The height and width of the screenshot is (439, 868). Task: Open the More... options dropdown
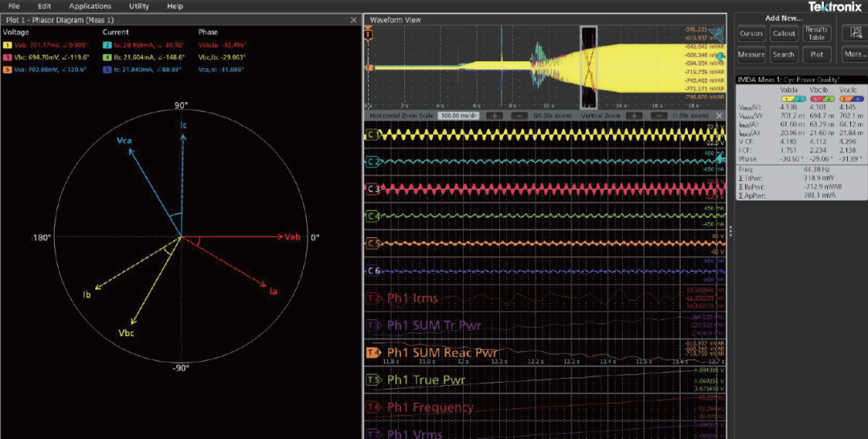(854, 55)
